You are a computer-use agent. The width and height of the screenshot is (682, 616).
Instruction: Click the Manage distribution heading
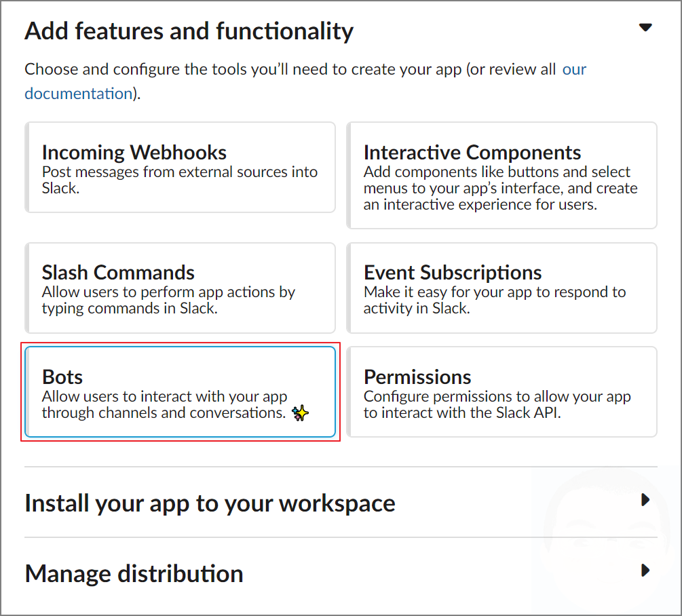tap(133, 573)
